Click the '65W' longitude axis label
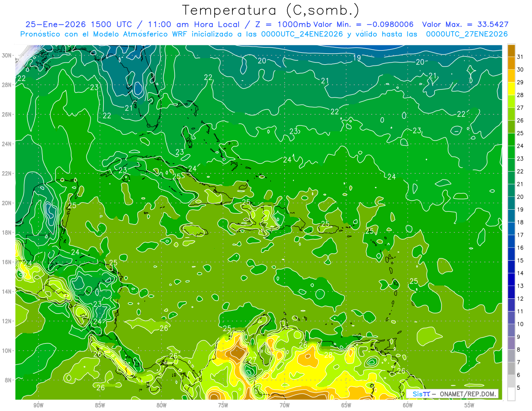532x411 pixels. pos(346,405)
